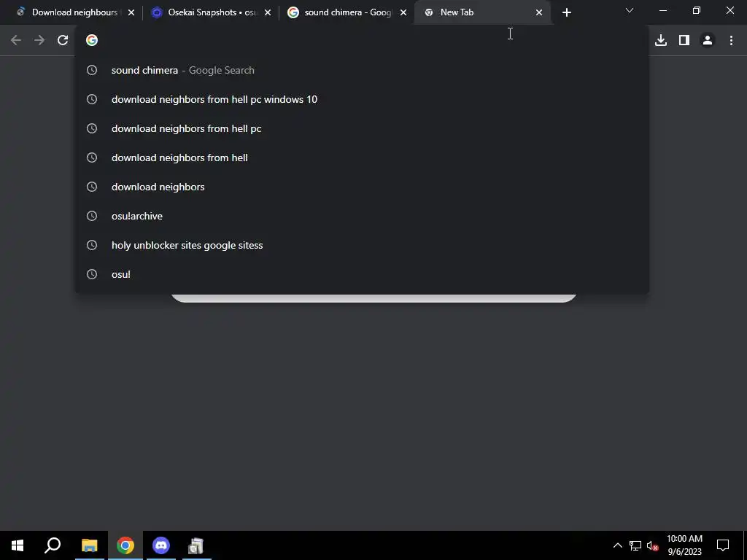
Task: Select the New Tab tab
Action: [481, 12]
